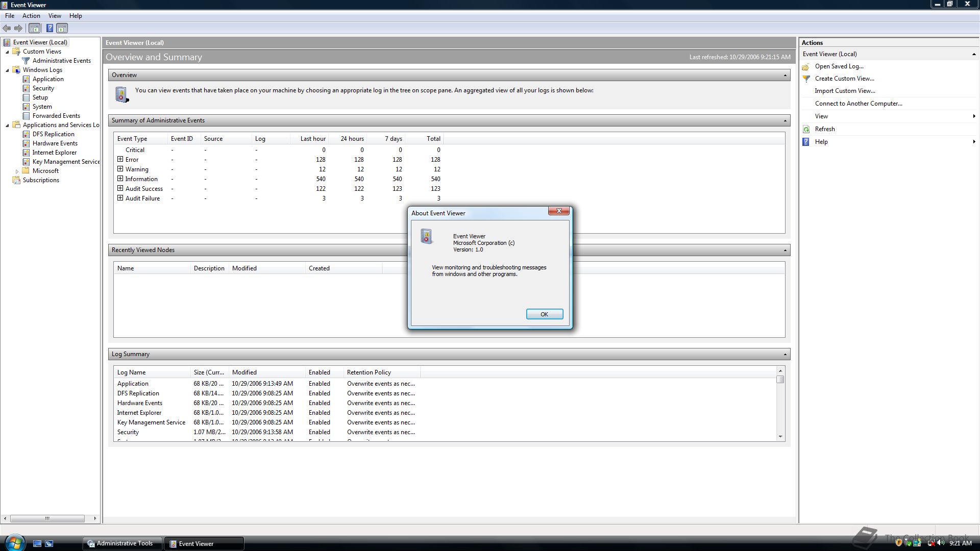This screenshot has height=551, width=980.
Task: Select the Critical event type row
Action: 279,150
